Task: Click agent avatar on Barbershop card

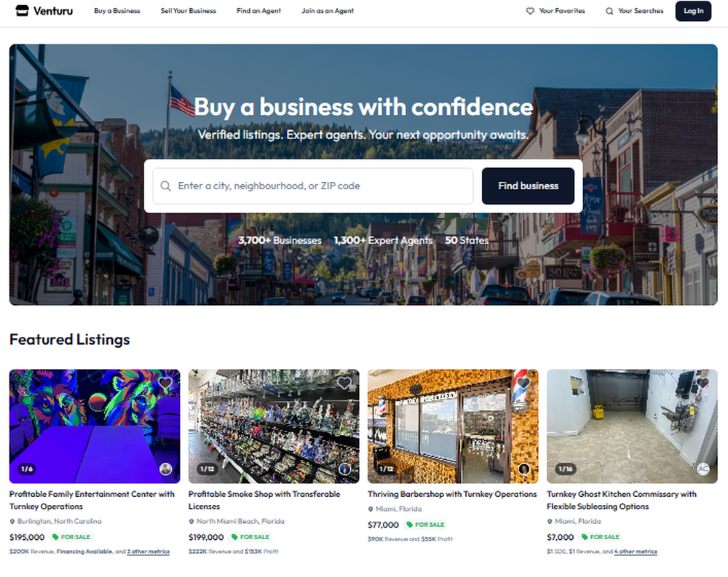Action: 524,469
